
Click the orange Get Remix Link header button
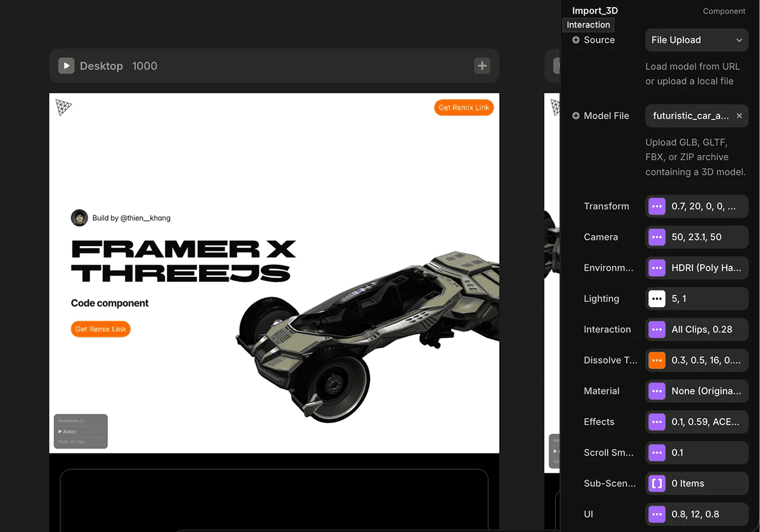tap(464, 108)
